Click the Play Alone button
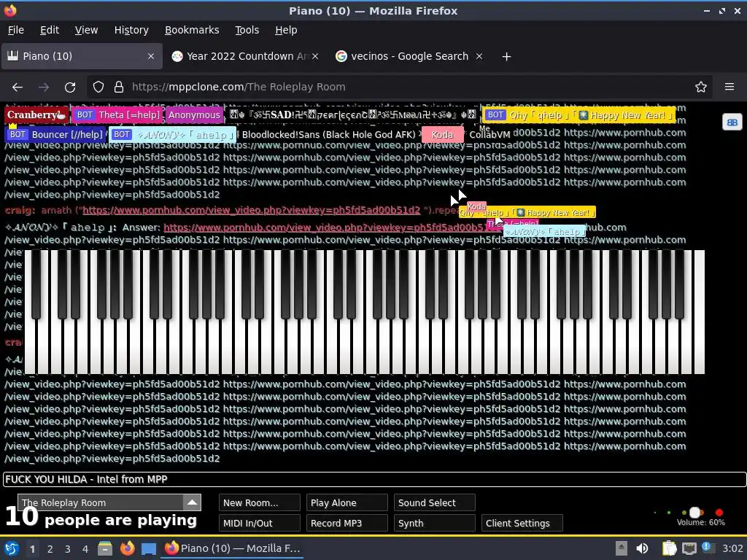The width and height of the screenshot is (747, 560). (347, 503)
